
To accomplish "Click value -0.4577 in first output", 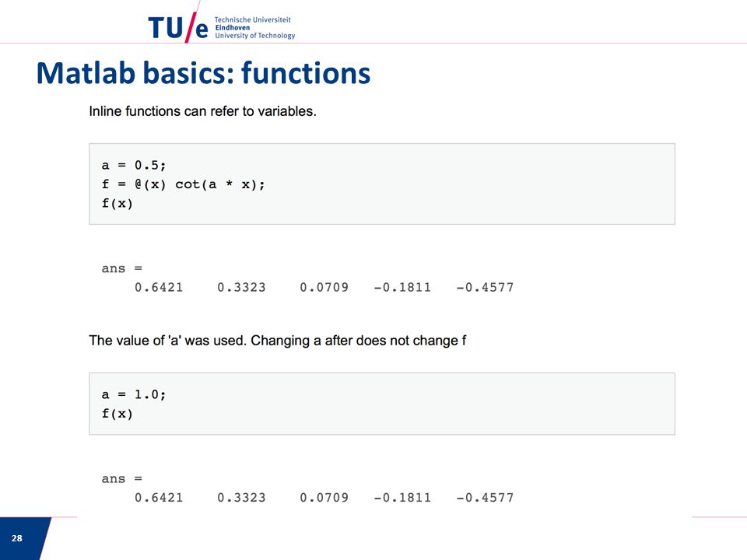I will 485,287.
